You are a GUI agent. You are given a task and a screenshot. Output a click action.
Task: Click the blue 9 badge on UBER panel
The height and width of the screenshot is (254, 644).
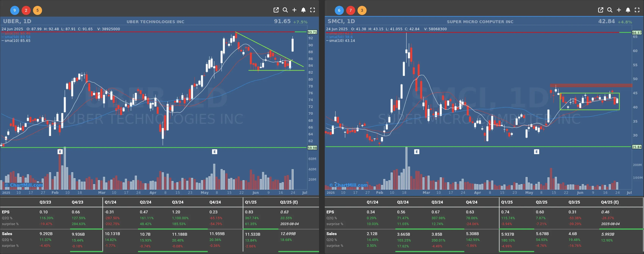(15, 10)
